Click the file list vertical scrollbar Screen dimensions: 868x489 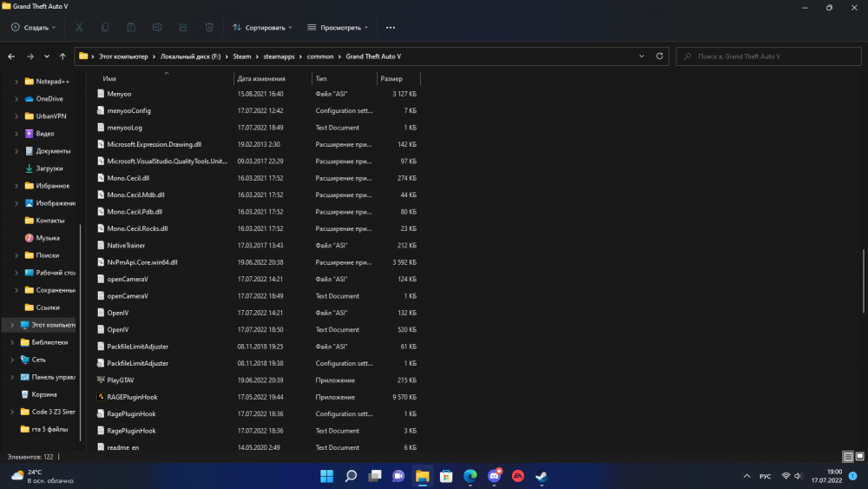(x=864, y=281)
